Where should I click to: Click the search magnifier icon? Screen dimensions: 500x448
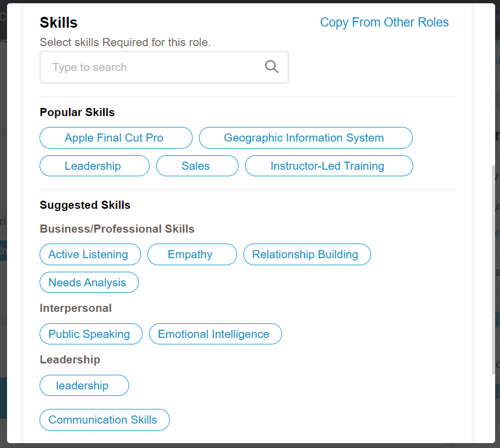[272, 66]
